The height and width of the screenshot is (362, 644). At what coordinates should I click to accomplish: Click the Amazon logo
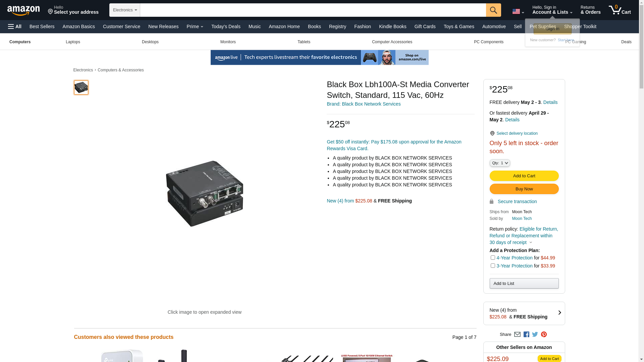tap(23, 10)
